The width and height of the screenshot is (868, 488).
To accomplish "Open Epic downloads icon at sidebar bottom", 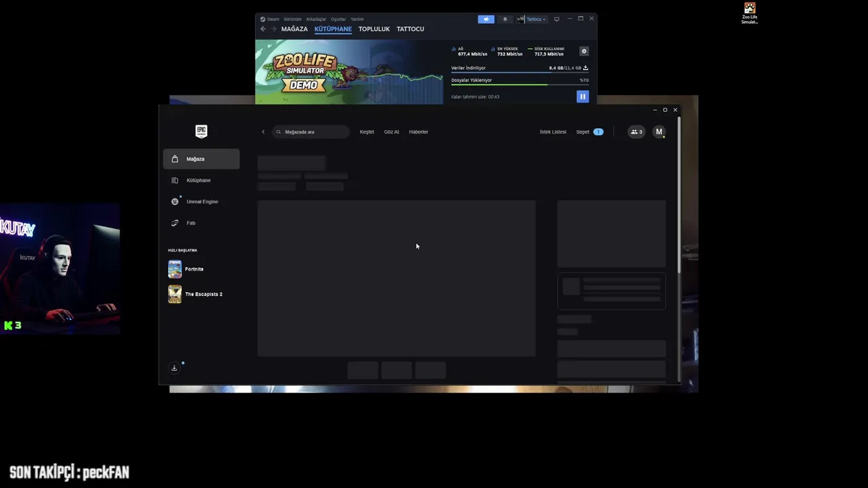I will [x=174, y=368].
